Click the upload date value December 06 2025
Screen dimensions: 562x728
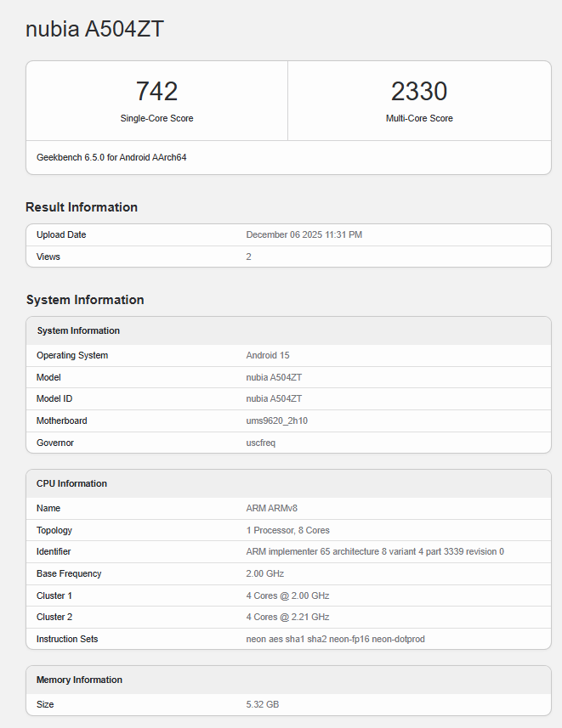(304, 234)
